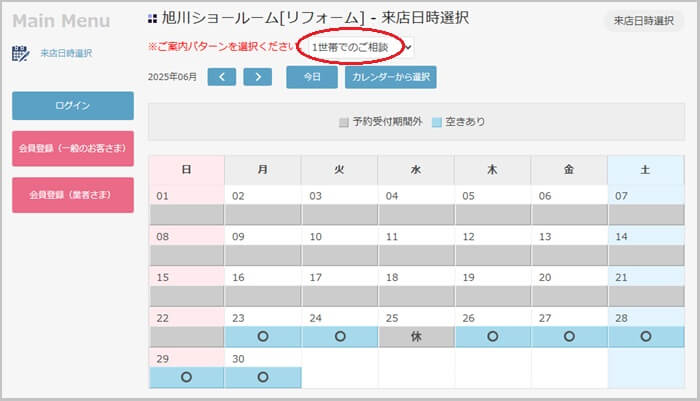The width and height of the screenshot is (700, 401).
Task: Open カレンダーから選択 date picker
Action: [390, 77]
